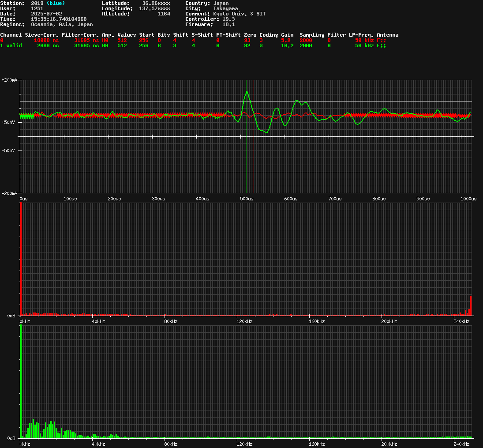Click the city name Takayama
Viewport: 483px width, 448px height.
click(x=225, y=8)
